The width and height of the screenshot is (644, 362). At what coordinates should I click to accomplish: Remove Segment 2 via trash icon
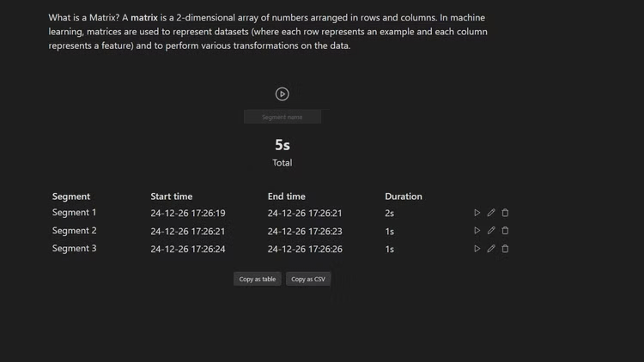point(505,231)
